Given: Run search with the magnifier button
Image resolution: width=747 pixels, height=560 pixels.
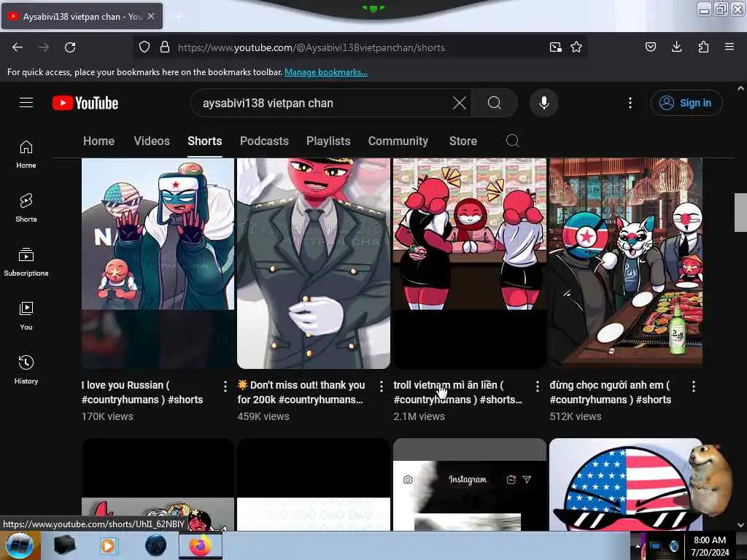Looking at the screenshot, I should tap(495, 103).
